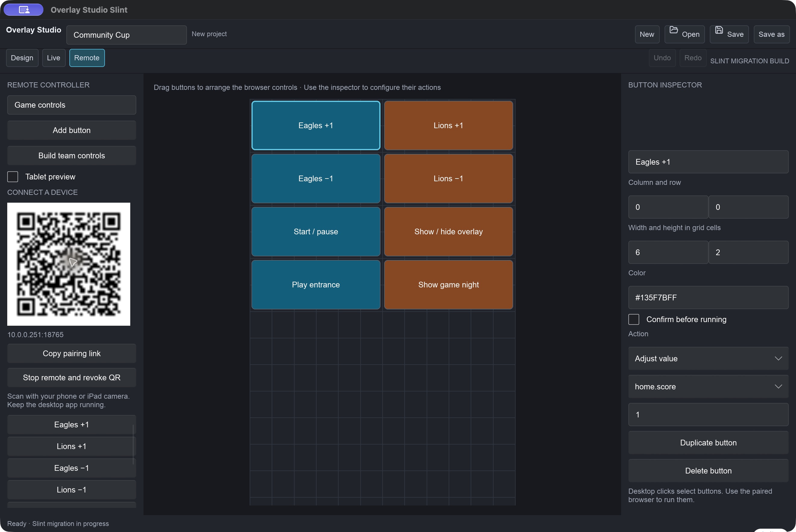796x532 pixels.
Task: Select the Lions +1 grid button
Action: click(448, 125)
